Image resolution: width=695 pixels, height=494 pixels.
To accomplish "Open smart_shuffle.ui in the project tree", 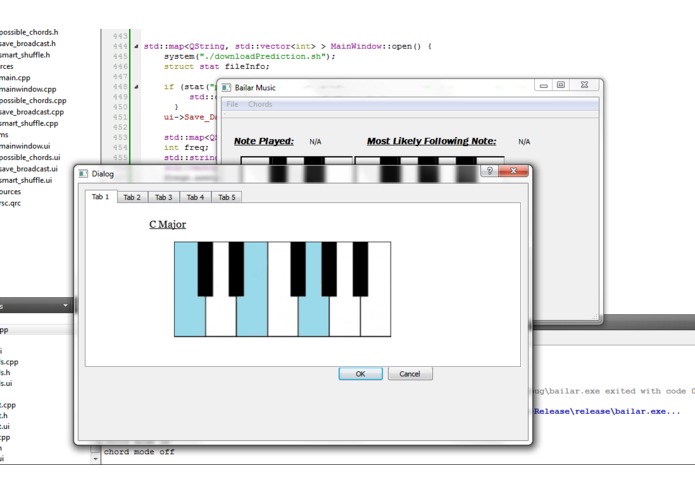I will [26, 180].
